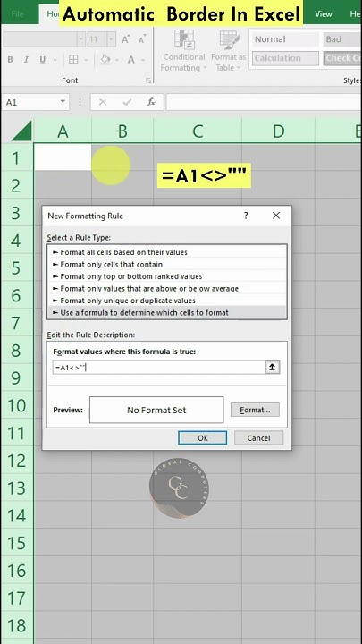Expand the underline options arrow
The image size is (362, 644).
tap(54, 60)
